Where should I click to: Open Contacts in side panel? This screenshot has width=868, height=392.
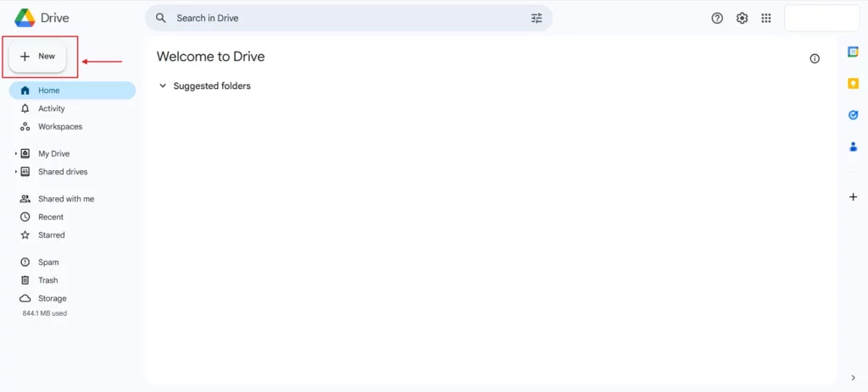pos(853,146)
